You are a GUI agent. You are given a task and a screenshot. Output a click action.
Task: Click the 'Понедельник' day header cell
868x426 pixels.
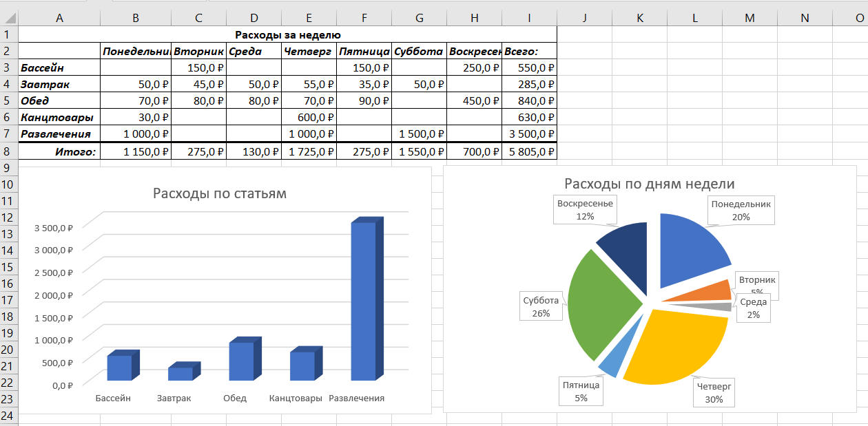pos(136,51)
